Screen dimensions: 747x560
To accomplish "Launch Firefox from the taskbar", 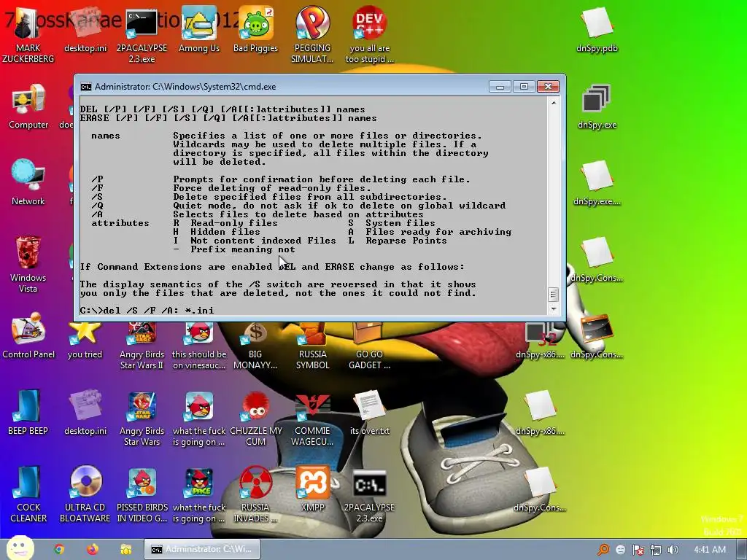I will 93,549.
